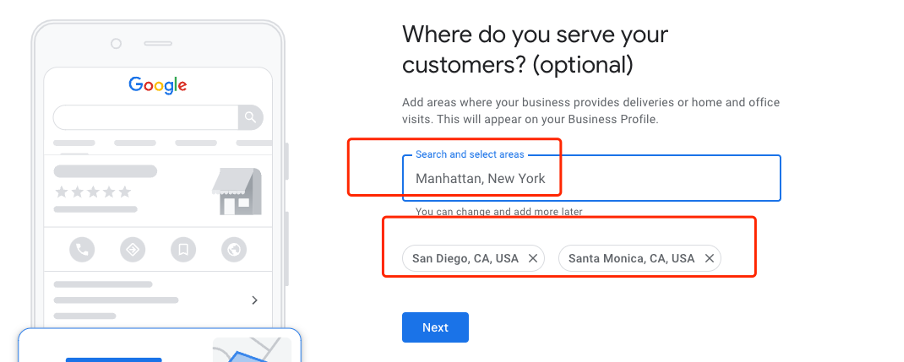Click the five-star rating row
Screen dimensions: 904x362
point(92,192)
